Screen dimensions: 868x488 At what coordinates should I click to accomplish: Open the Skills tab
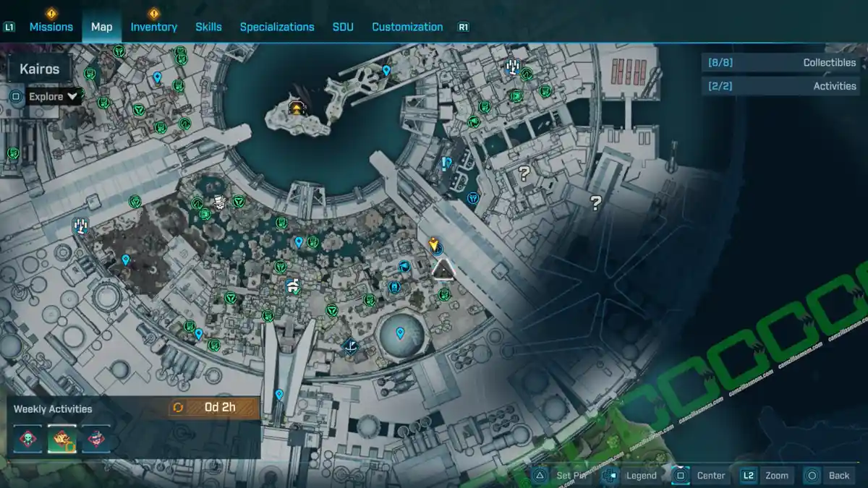pyautogui.click(x=209, y=26)
